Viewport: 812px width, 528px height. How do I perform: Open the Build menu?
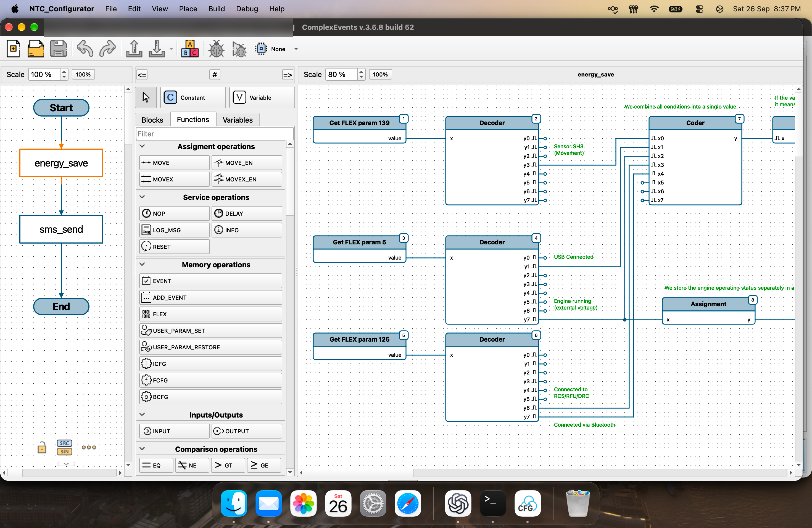coord(216,9)
